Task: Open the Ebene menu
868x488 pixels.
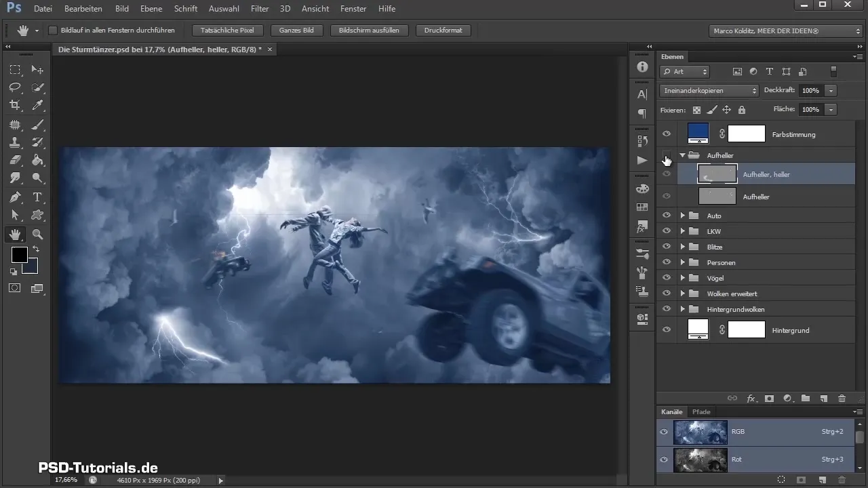Action: coord(152,9)
